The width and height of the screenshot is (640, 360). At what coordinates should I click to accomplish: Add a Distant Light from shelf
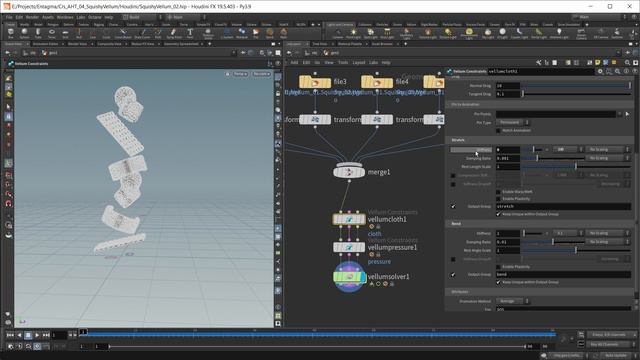click(x=448, y=33)
